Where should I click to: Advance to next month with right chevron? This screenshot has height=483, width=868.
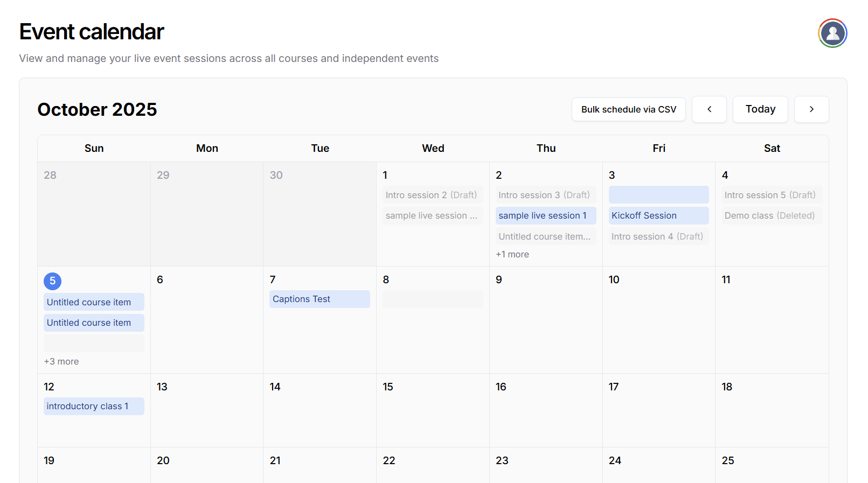click(x=811, y=109)
